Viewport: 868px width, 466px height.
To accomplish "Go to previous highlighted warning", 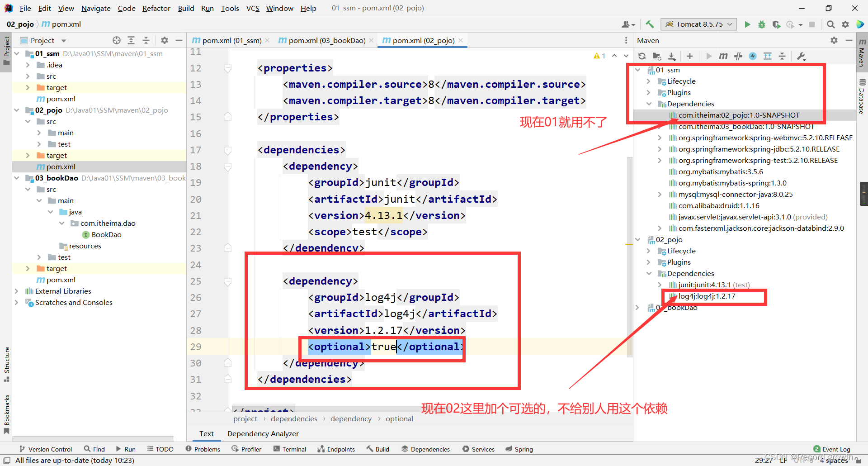I will click(x=614, y=56).
